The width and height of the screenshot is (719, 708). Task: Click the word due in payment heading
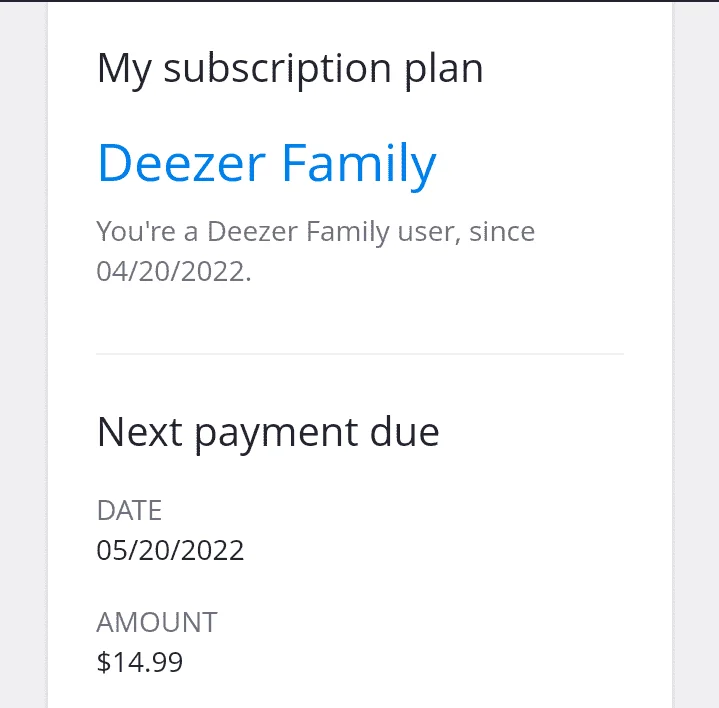[404, 432]
